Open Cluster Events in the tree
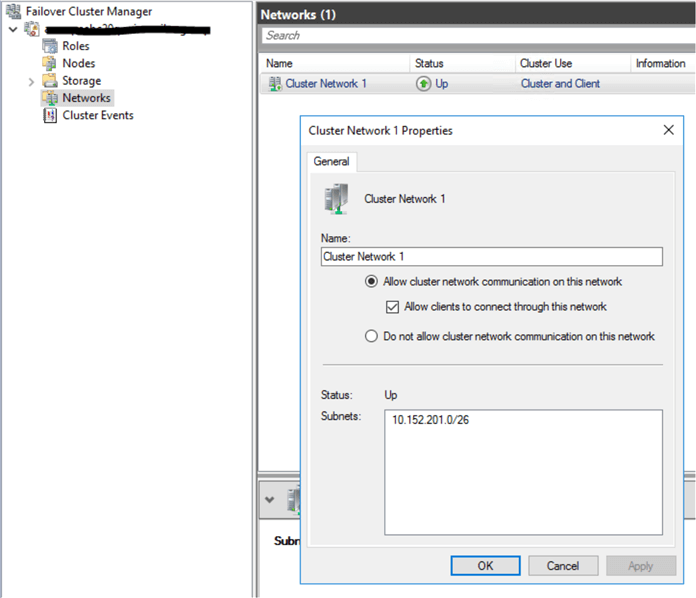696x598 pixels. [98, 115]
